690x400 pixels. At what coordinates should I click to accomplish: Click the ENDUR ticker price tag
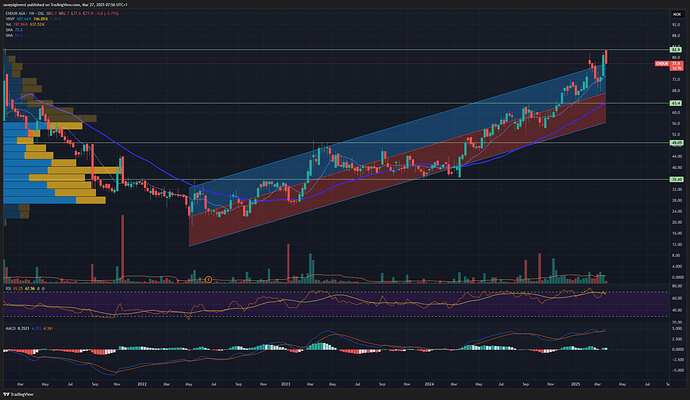click(x=662, y=64)
